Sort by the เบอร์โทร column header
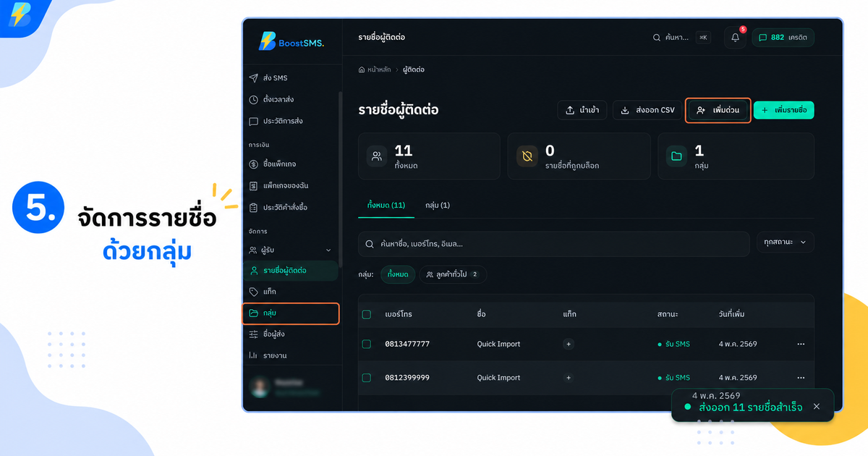 pos(399,314)
